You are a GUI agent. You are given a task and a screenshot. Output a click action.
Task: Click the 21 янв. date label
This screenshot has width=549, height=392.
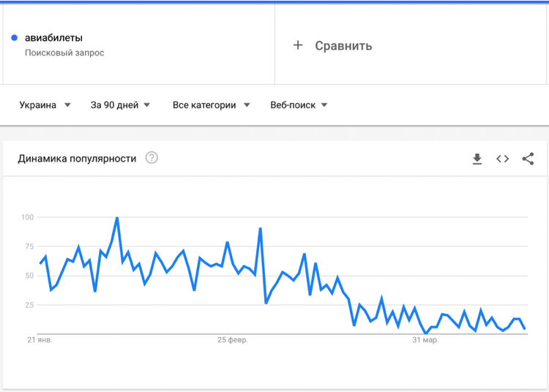click(40, 340)
